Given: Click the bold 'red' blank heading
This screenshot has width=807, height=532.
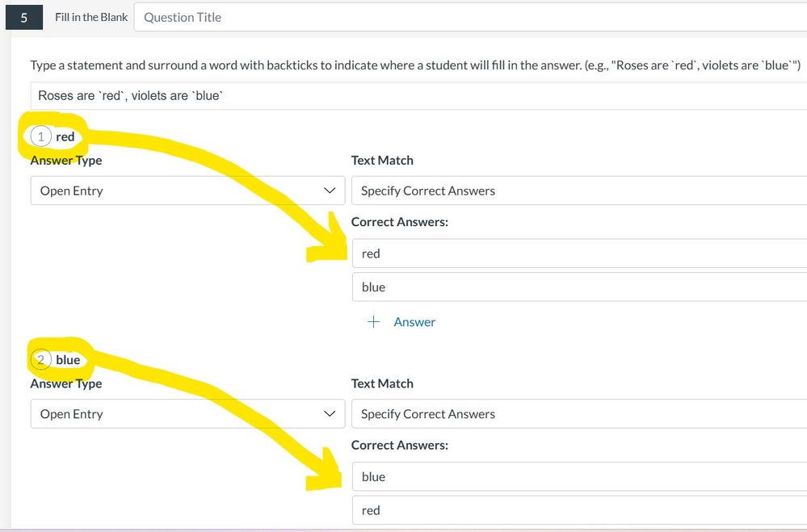Looking at the screenshot, I should [x=65, y=136].
